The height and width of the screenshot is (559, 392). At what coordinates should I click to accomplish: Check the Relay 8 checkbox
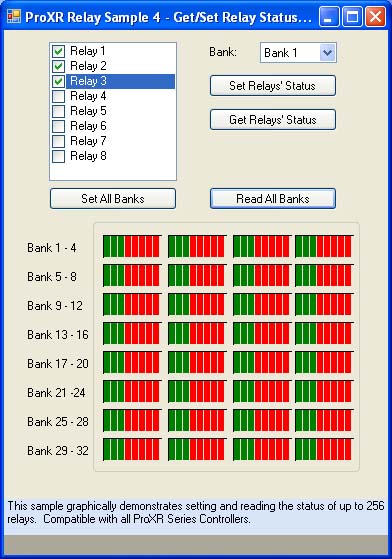[x=58, y=156]
